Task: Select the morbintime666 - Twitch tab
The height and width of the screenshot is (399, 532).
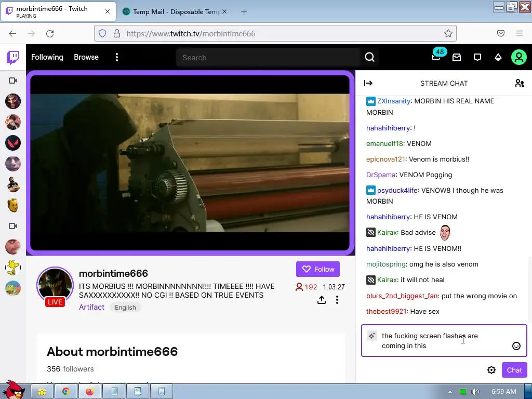Action: click(58, 11)
